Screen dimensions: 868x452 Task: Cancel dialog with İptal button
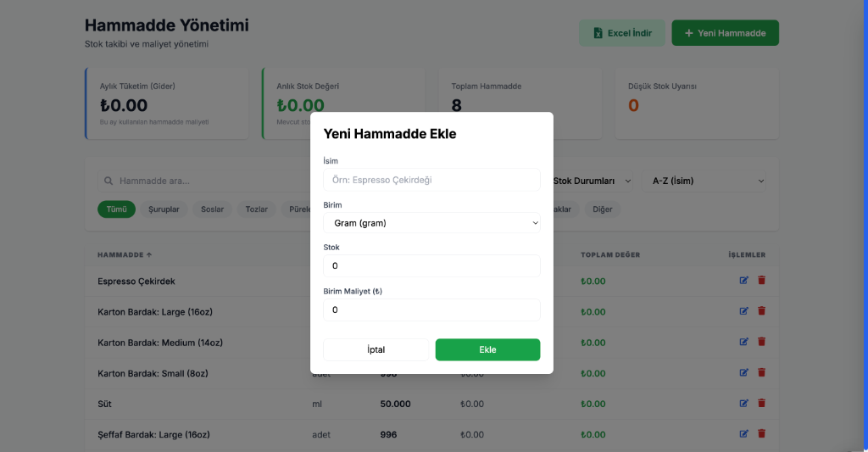tap(376, 349)
